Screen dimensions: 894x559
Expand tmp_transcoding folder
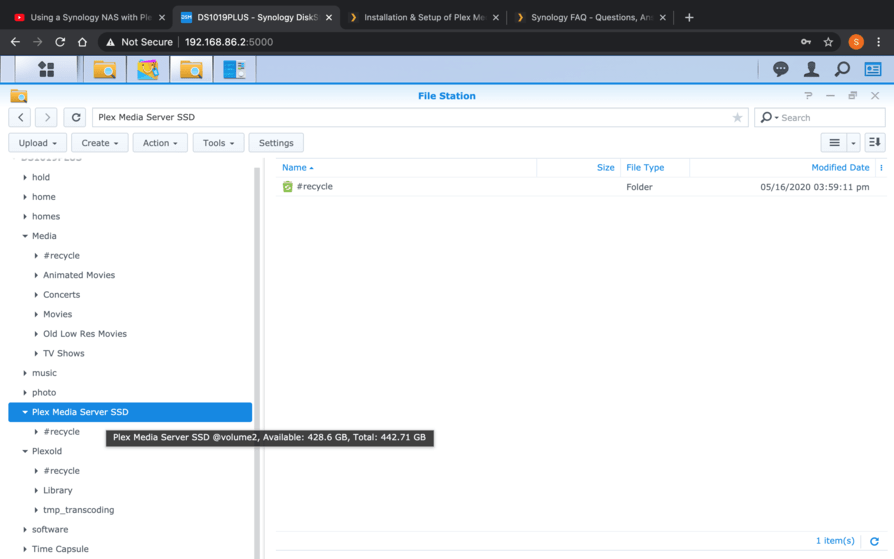(x=36, y=510)
